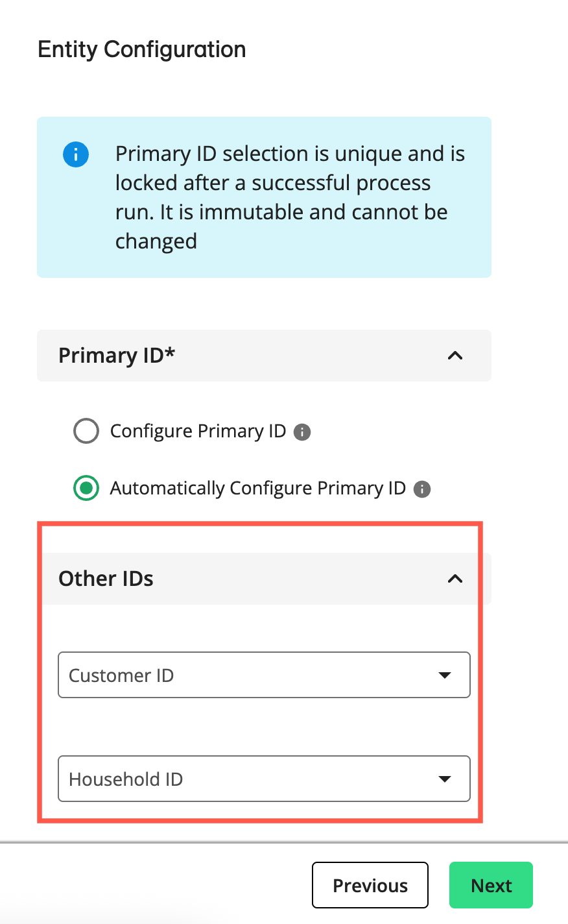
Task: Click the Entity Configuration heading
Action: pos(142,49)
